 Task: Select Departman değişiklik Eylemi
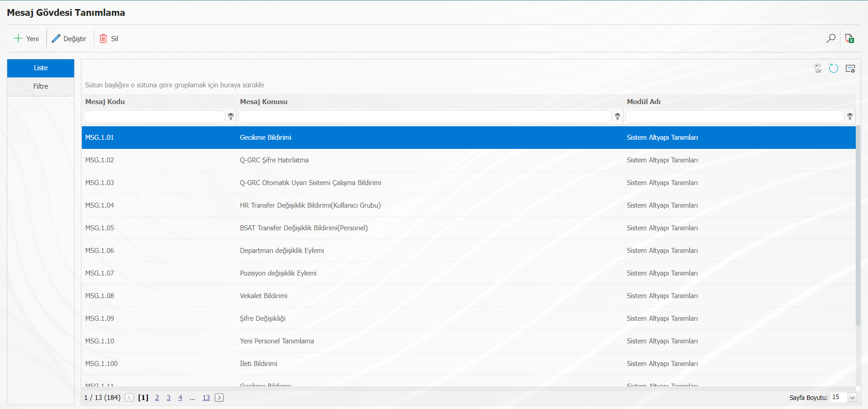pyautogui.click(x=282, y=251)
